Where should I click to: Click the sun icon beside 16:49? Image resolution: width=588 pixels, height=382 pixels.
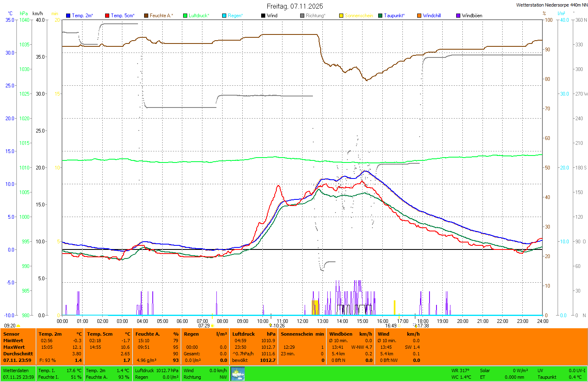[x=400, y=326]
